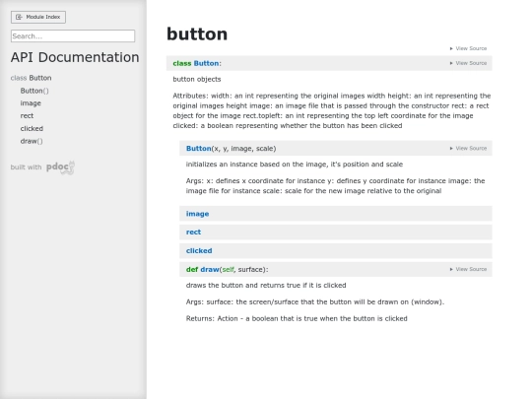Jump to draw() in sidebar

pyautogui.click(x=32, y=141)
